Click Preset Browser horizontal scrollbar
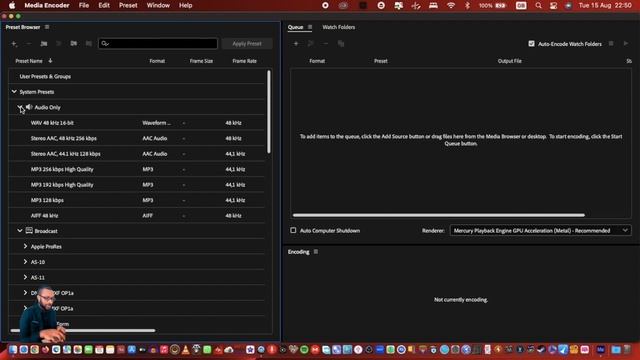The width and height of the screenshot is (640, 360). (82, 330)
